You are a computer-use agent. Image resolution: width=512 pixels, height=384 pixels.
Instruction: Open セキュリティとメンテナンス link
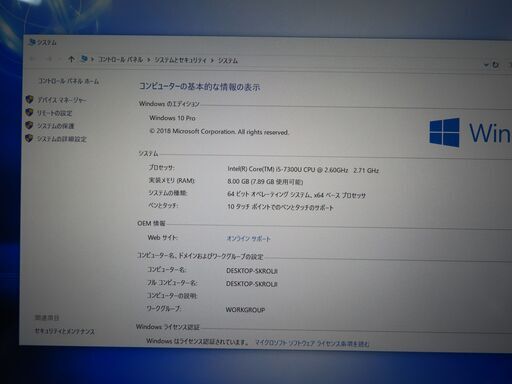coord(65,331)
